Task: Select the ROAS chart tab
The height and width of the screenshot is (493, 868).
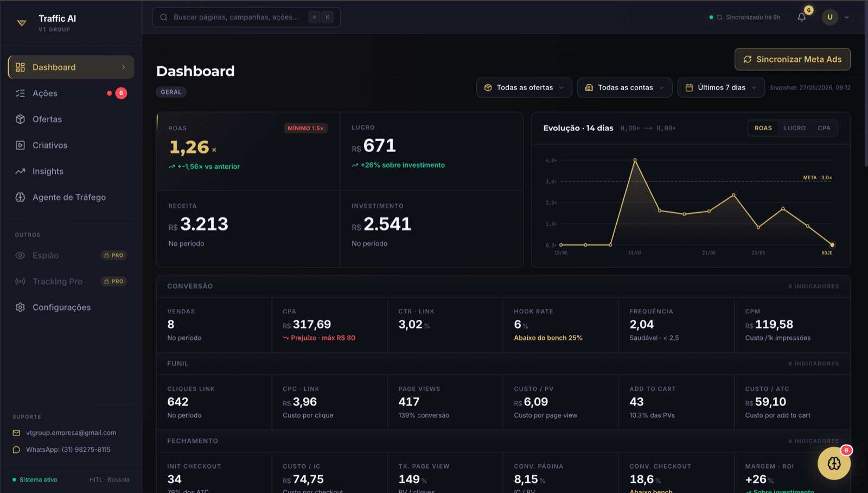Action: tap(763, 128)
